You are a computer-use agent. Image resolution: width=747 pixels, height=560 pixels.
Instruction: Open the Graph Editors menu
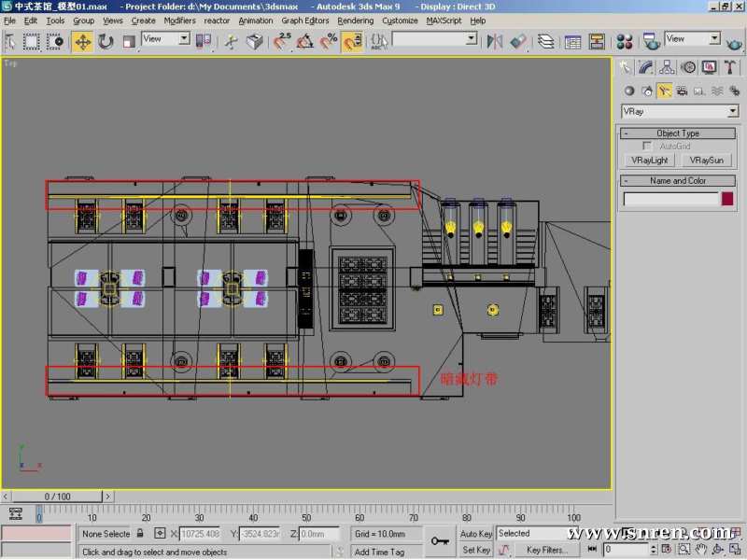pyautogui.click(x=305, y=21)
